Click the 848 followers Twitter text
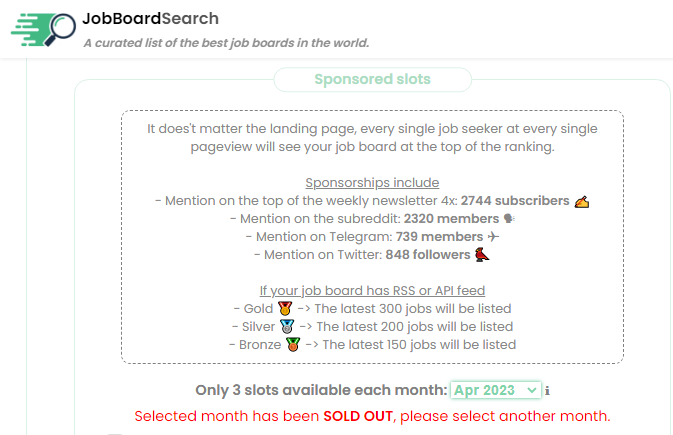Viewport: 673px width, 435px height. [428, 255]
